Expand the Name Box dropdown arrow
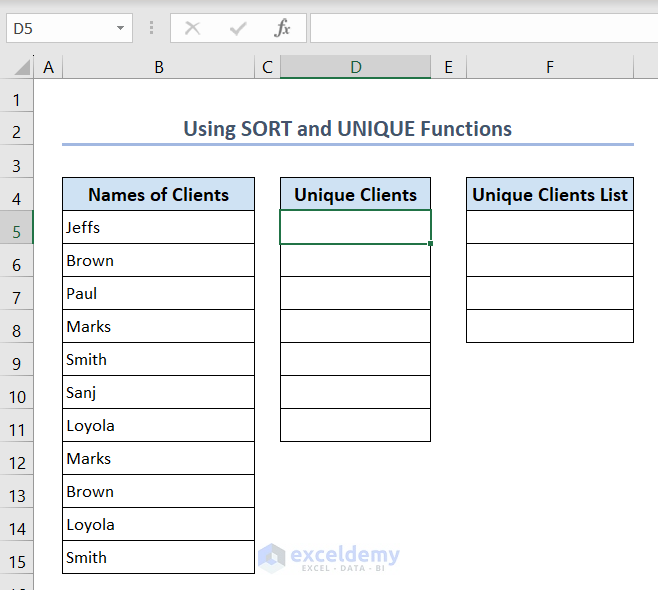 coord(120,28)
